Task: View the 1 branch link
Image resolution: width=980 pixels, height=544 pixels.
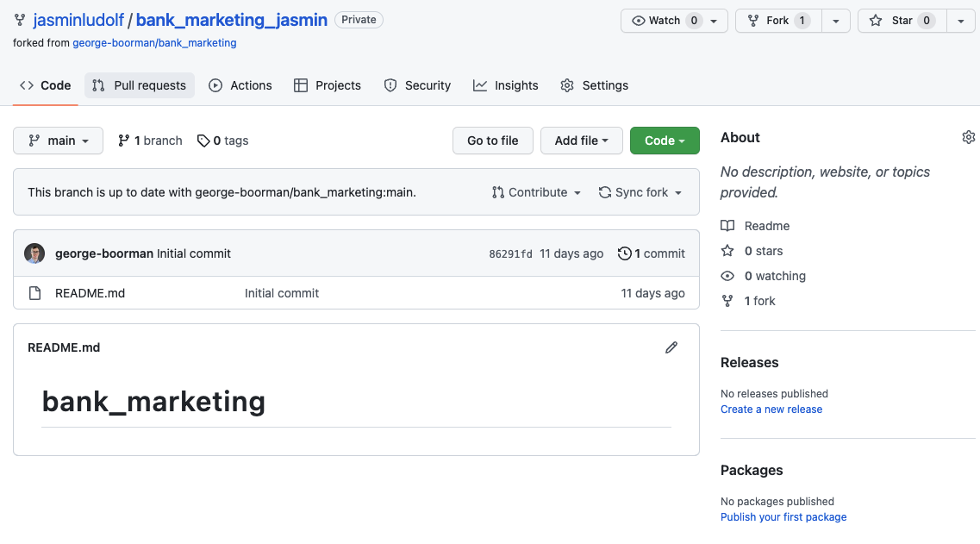Action: pyautogui.click(x=150, y=141)
